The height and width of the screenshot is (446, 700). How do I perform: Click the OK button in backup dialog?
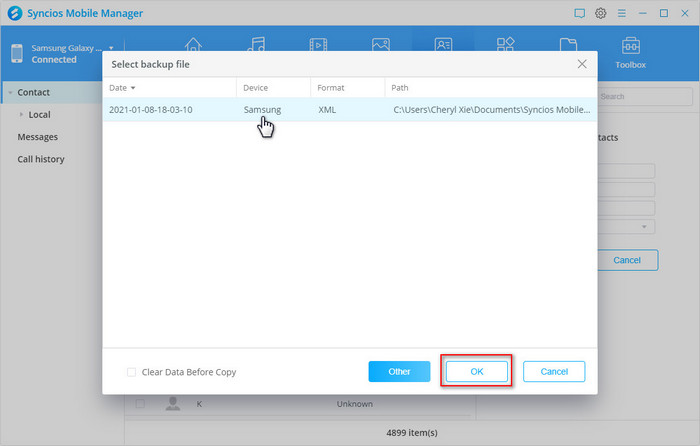click(x=476, y=371)
